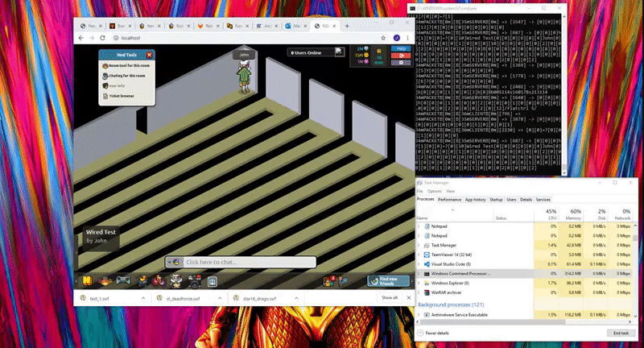
Task: Open the Habbo logo menu in the game toolbar
Action: pos(87,280)
